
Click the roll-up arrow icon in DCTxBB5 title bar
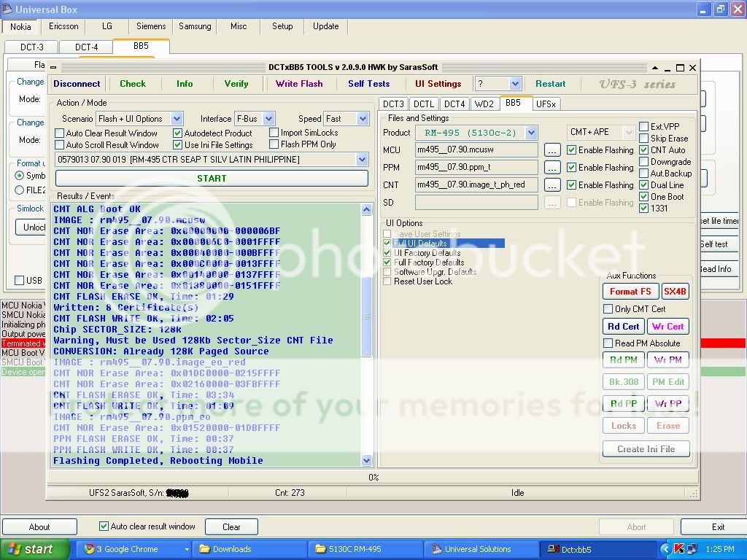[655, 68]
